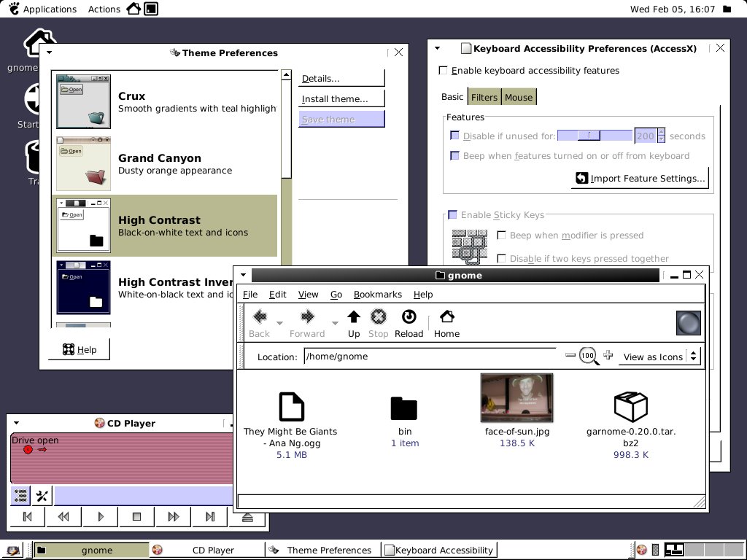Click the Disable if unused slider
The width and height of the screenshot is (747, 560).
click(595, 136)
